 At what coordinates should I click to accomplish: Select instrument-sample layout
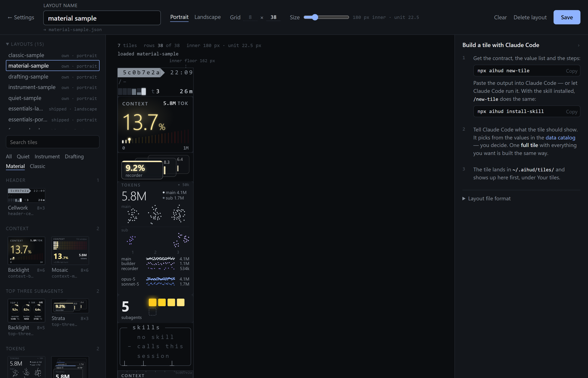(52, 87)
